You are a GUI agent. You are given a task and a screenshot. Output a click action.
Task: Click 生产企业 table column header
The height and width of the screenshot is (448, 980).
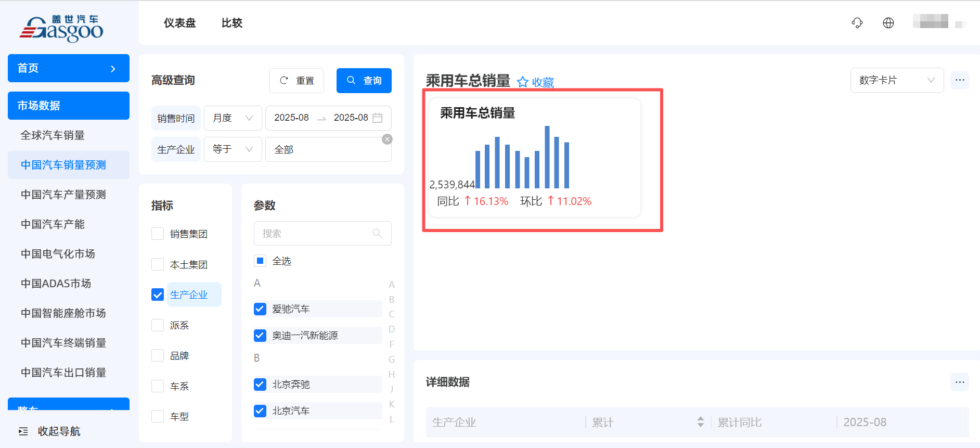[x=454, y=422]
